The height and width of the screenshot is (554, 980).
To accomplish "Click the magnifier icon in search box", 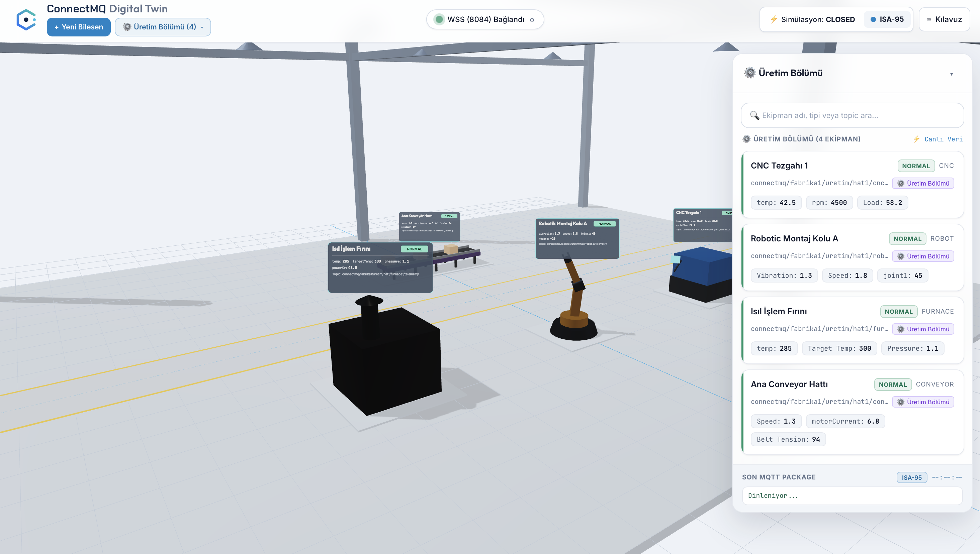I will click(x=754, y=115).
